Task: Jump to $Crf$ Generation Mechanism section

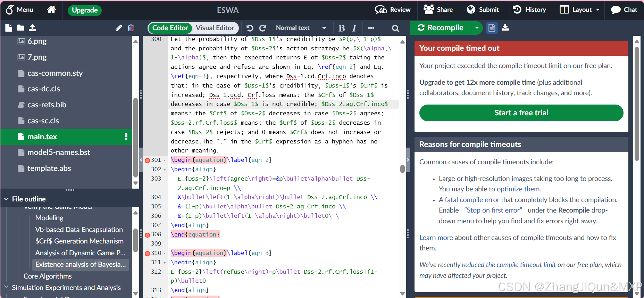Action: tap(79, 241)
